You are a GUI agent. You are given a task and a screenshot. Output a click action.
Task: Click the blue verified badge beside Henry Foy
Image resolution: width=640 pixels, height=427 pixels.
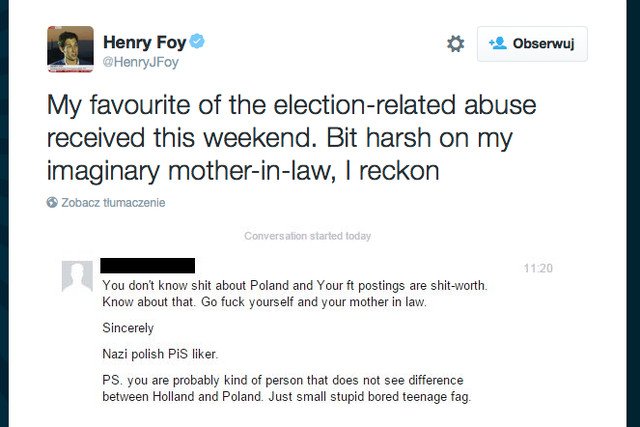click(198, 42)
